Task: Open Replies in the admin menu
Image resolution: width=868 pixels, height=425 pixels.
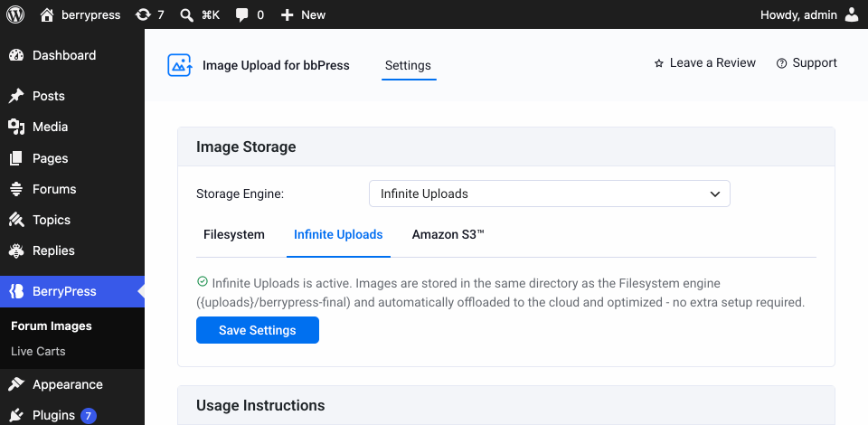Action: pyautogui.click(x=72, y=250)
